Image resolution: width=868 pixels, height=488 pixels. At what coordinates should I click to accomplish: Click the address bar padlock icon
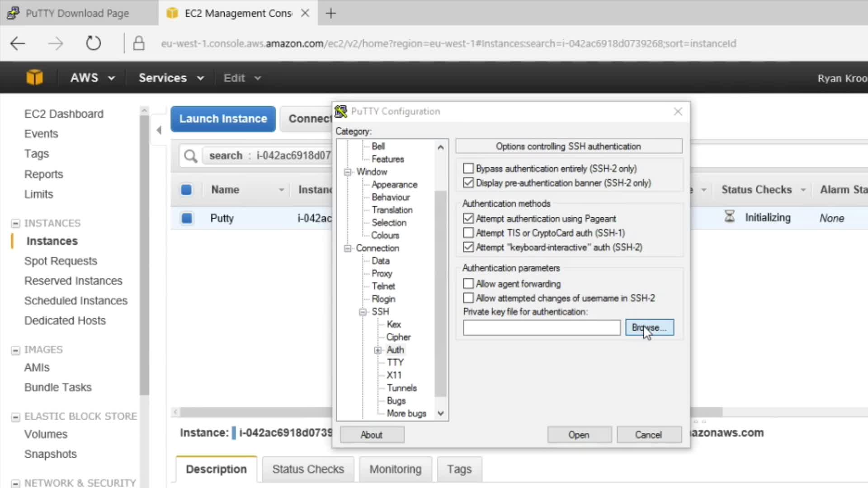tap(139, 43)
